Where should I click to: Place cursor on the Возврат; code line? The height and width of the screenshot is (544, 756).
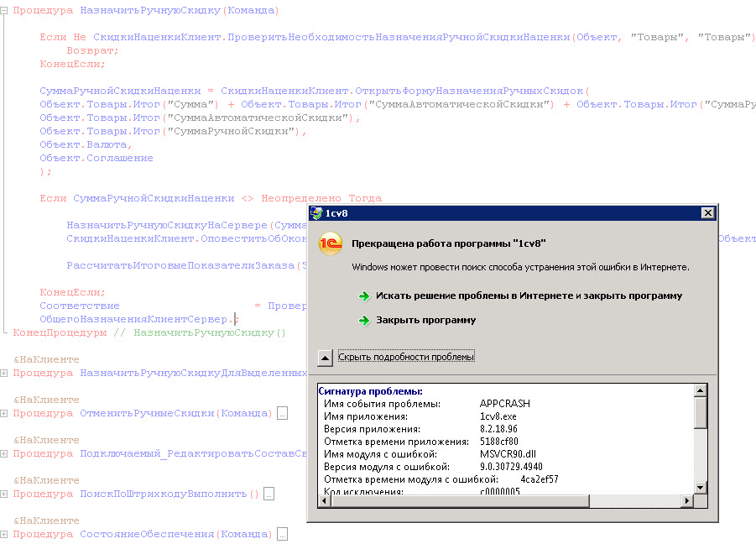pos(92,50)
